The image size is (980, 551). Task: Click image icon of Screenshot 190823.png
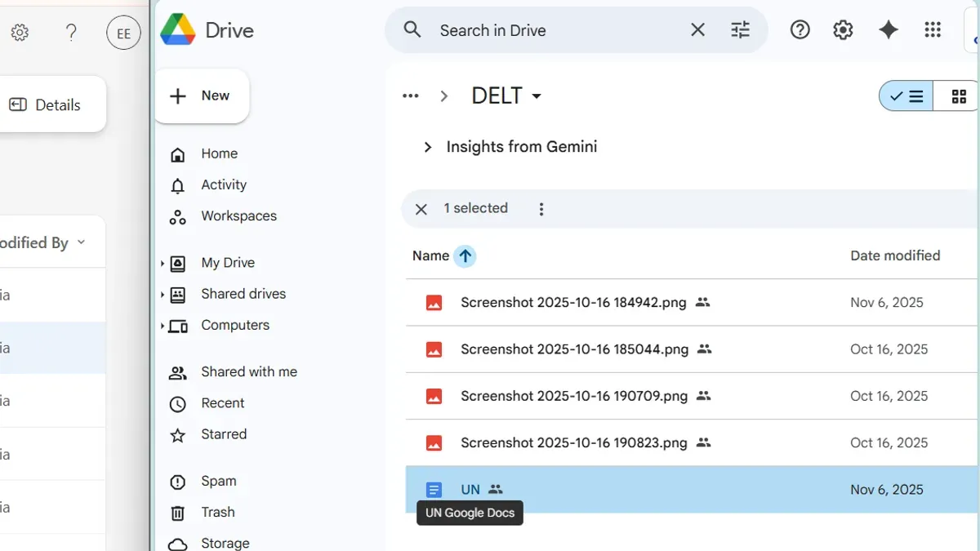[x=434, y=443]
